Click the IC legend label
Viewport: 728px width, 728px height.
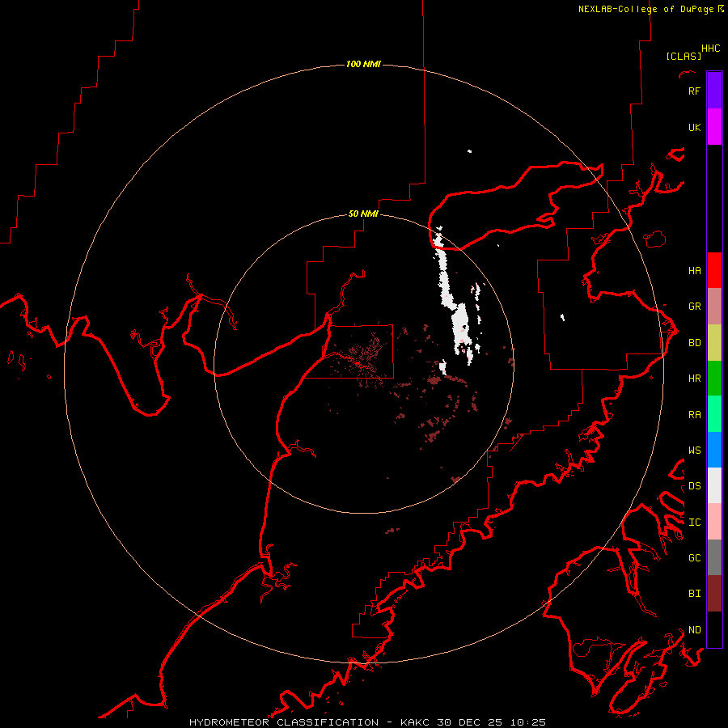694,523
